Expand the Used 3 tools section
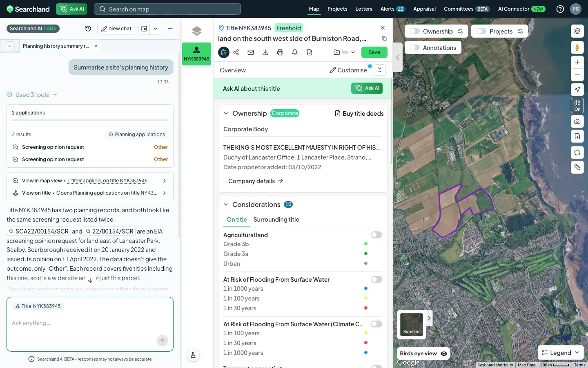 pos(32,95)
